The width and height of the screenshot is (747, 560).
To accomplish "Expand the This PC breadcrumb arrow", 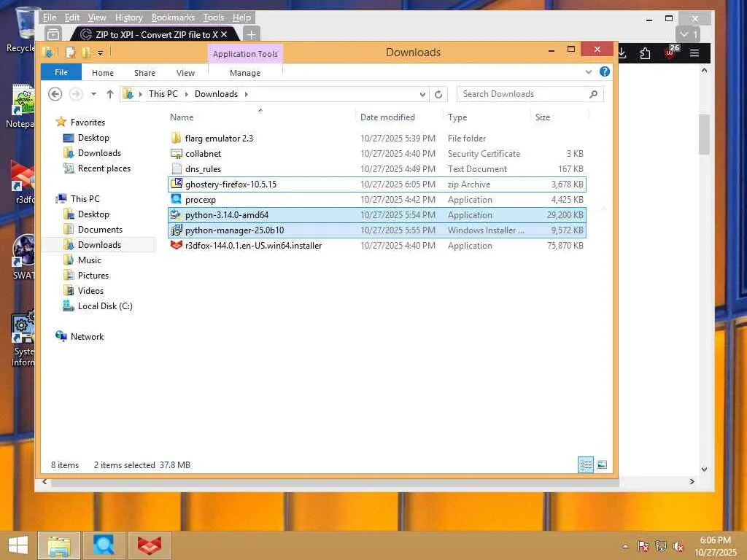I will coord(186,94).
